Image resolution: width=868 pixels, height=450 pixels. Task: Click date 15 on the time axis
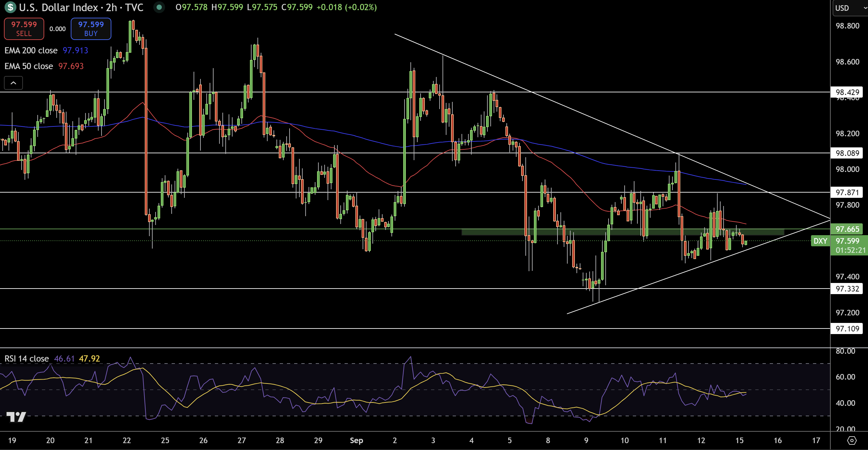coord(739,440)
